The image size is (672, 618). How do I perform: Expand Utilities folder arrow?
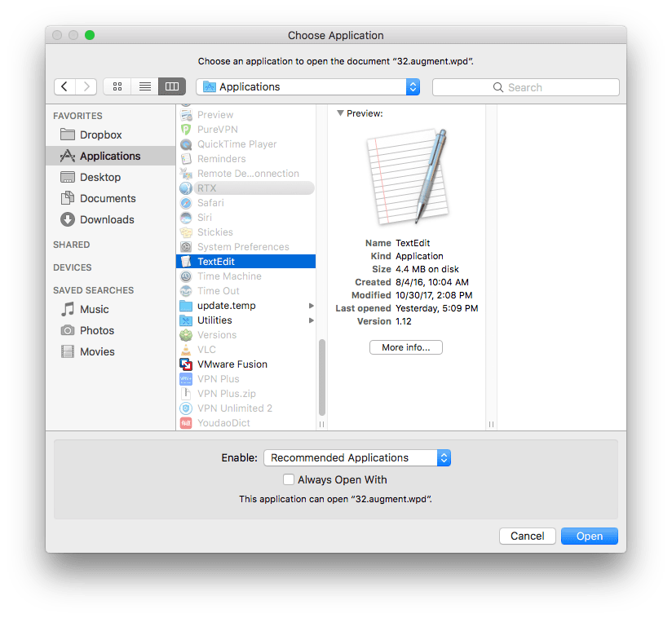click(312, 320)
